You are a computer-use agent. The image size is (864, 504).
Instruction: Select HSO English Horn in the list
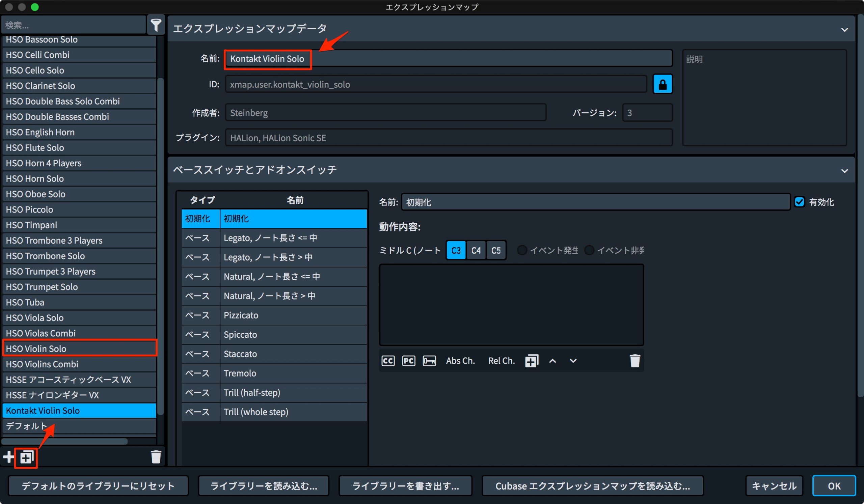(79, 132)
